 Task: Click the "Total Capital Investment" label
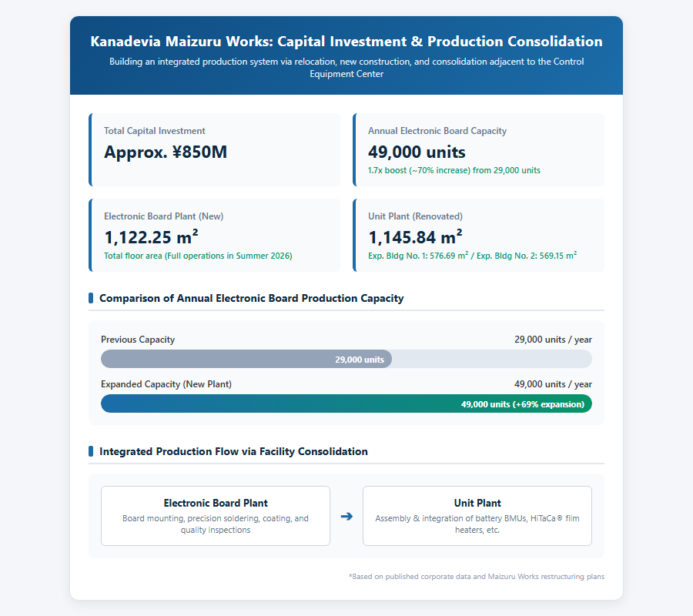tap(154, 131)
